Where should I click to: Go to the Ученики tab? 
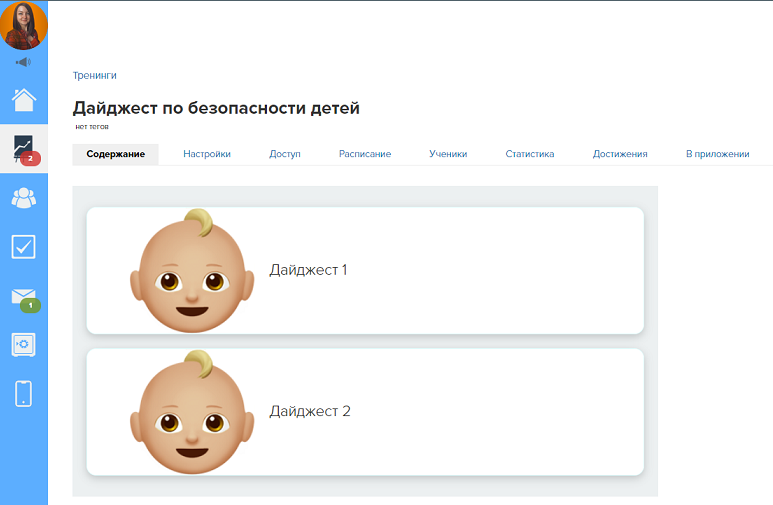448,154
